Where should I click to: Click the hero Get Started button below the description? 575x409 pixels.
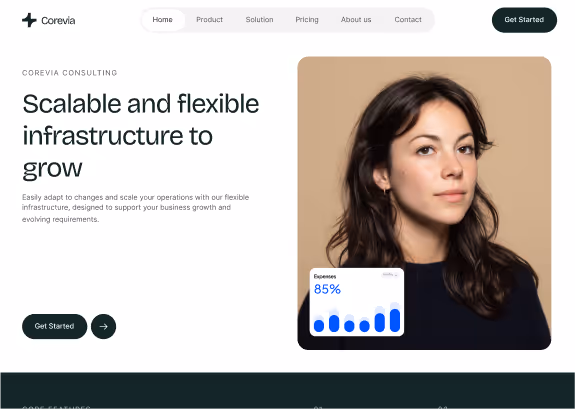55,326
